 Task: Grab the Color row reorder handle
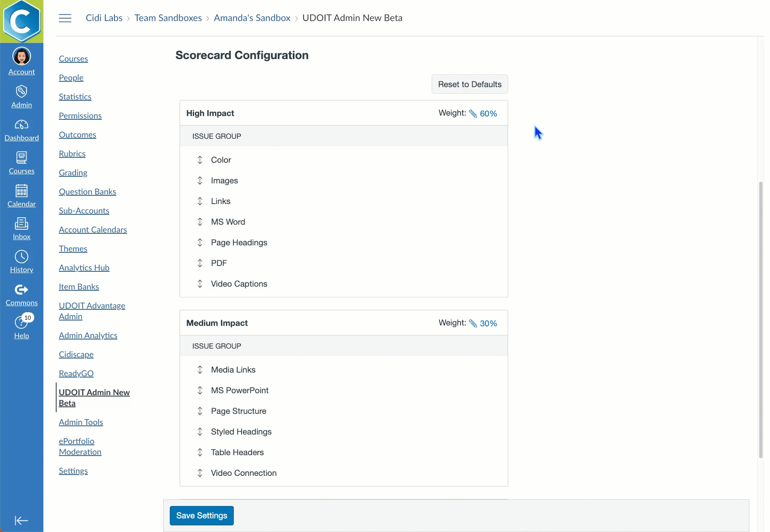click(x=200, y=160)
